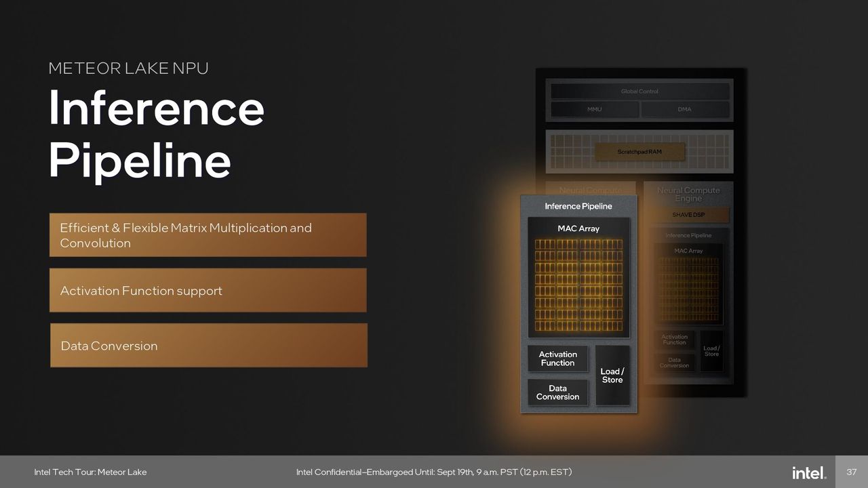Click the highlighted 'Inference Pipeline' diagram label
This screenshot has height=488, width=868.
pyautogui.click(x=578, y=206)
